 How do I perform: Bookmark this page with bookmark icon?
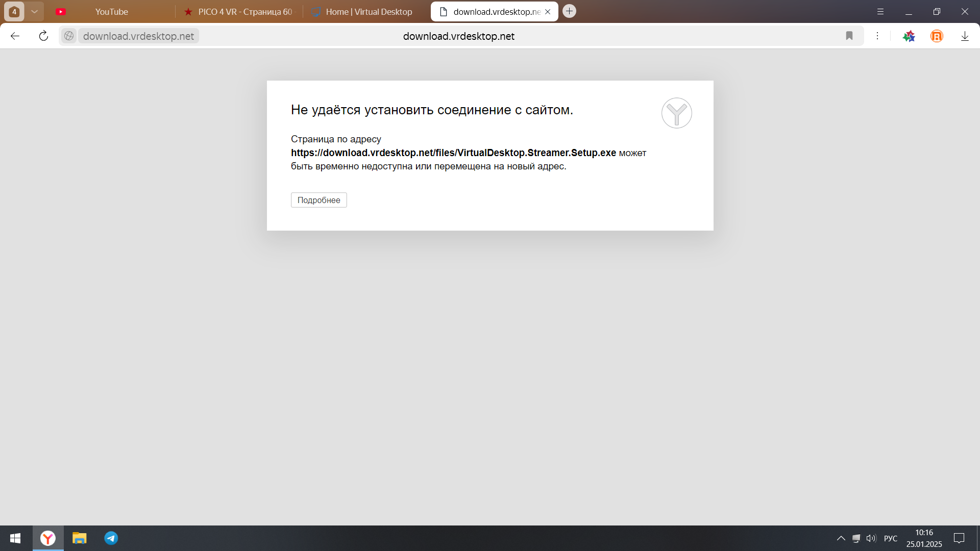(849, 36)
